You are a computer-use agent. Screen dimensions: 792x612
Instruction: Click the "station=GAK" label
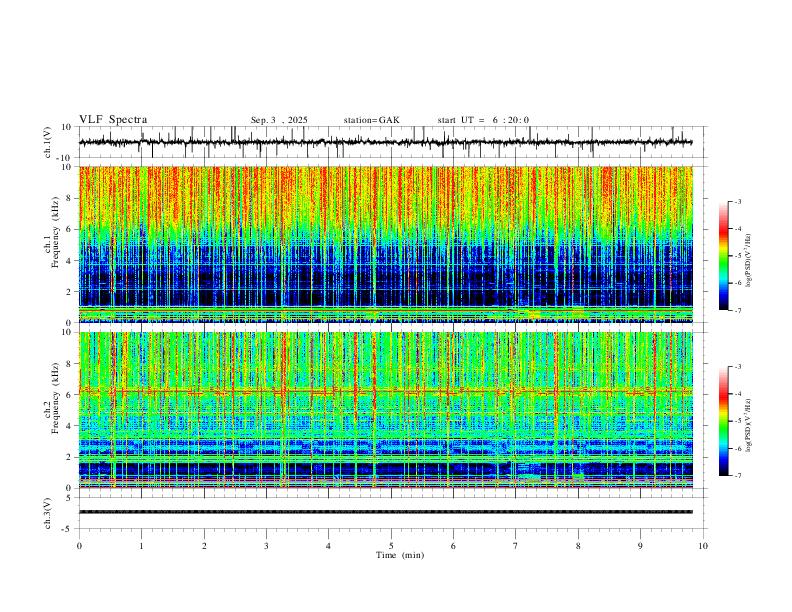(371, 120)
